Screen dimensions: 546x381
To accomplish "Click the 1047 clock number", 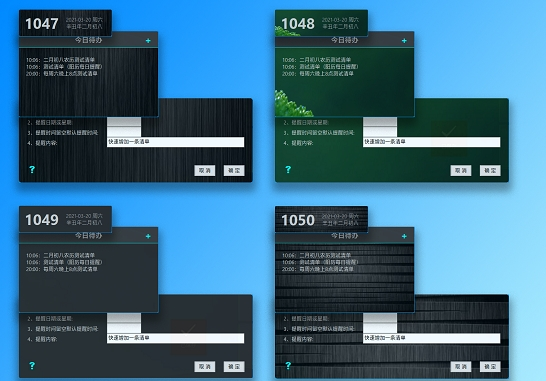I will pyautogui.click(x=42, y=24).
